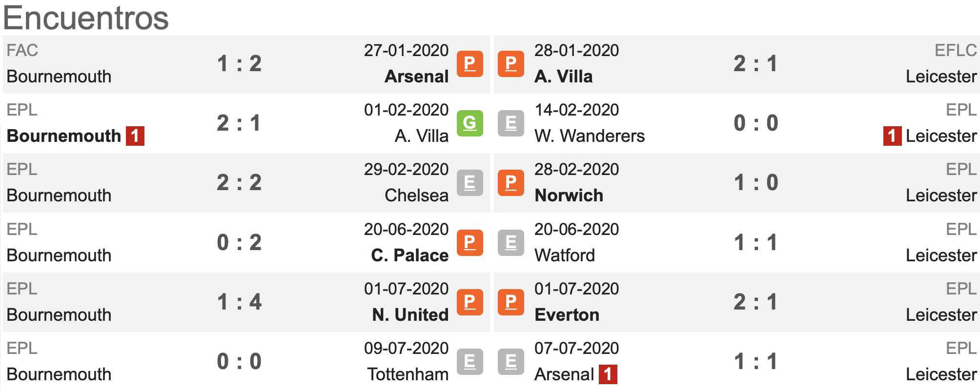Click orange P badge beside Everton
This screenshot has height=390, width=980.
(510, 302)
